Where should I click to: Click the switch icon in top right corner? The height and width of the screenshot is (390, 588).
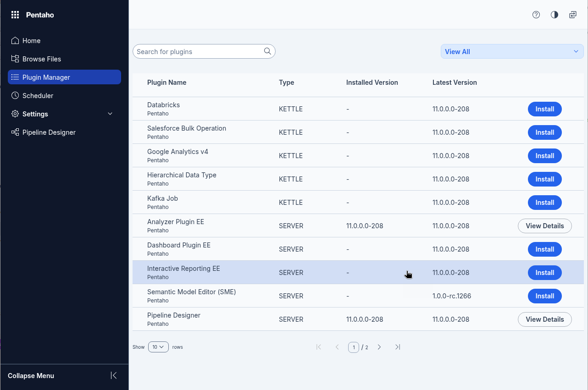click(x=573, y=15)
